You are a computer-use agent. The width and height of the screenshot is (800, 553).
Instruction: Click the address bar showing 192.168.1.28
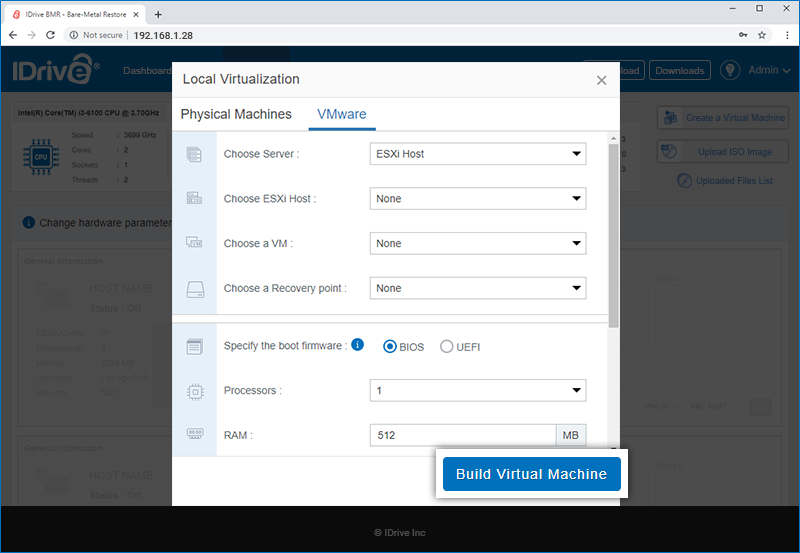(x=163, y=35)
